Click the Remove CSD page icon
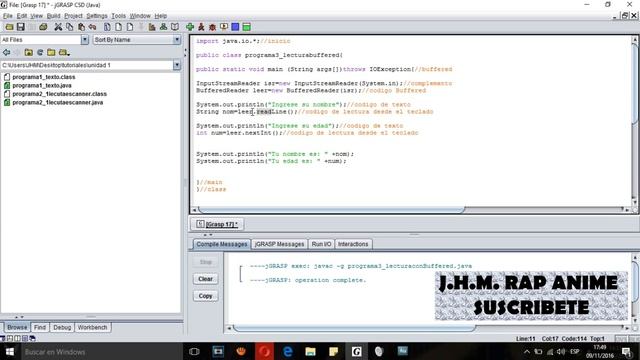Viewport: 640px width, 360px height. pos(118,27)
